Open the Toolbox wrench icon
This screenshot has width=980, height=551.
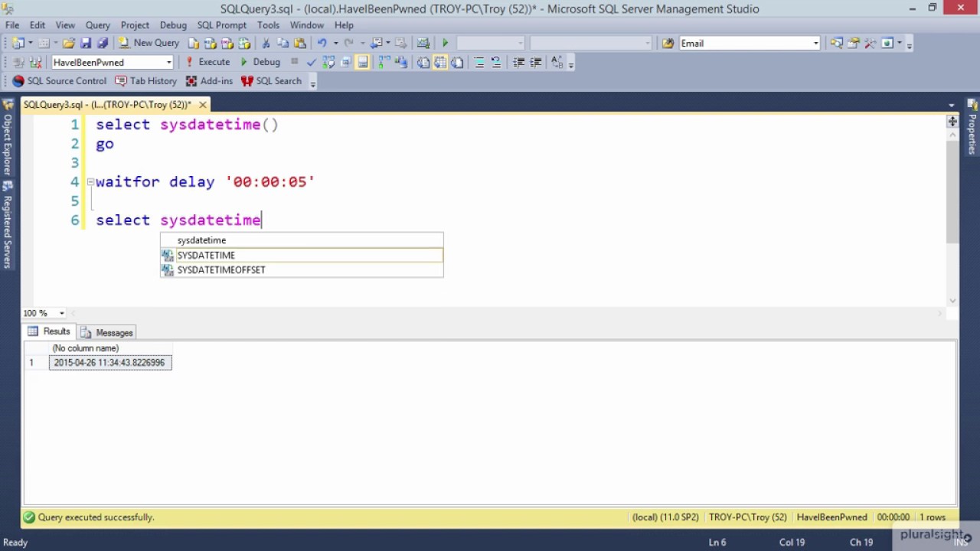point(871,44)
